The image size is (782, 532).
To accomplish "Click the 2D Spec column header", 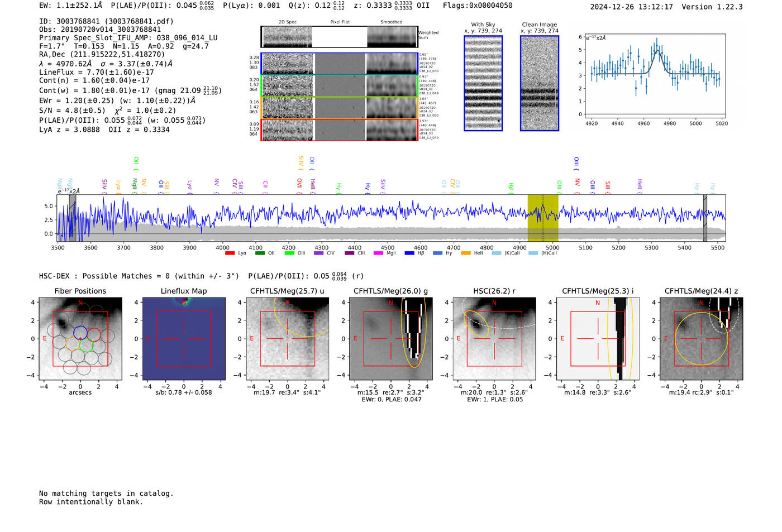I will (x=288, y=22).
